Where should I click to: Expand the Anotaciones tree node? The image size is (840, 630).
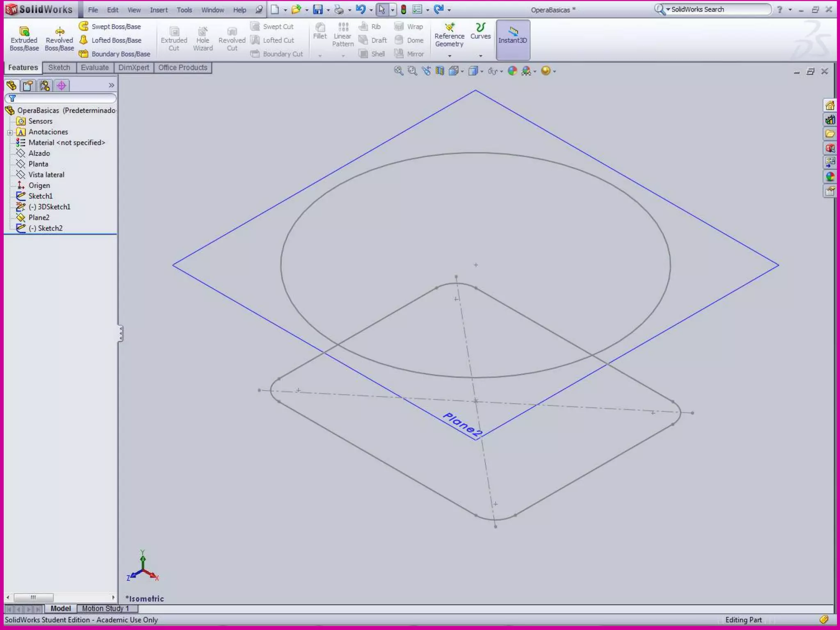pos(10,132)
